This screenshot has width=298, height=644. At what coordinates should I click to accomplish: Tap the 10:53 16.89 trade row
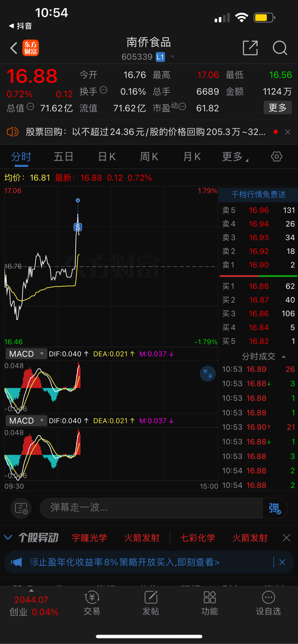point(258,369)
